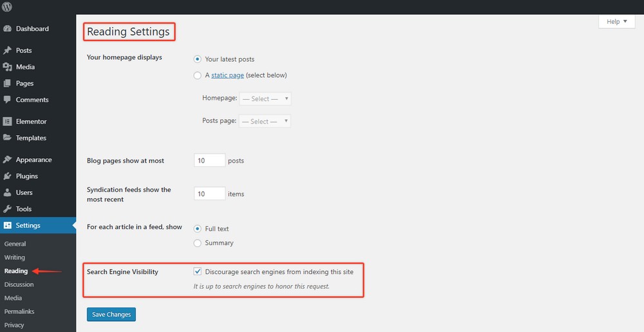Viewport: 644px width, 332px height.
Task: Click the Plugins plug icon
Action: point(7,176)
